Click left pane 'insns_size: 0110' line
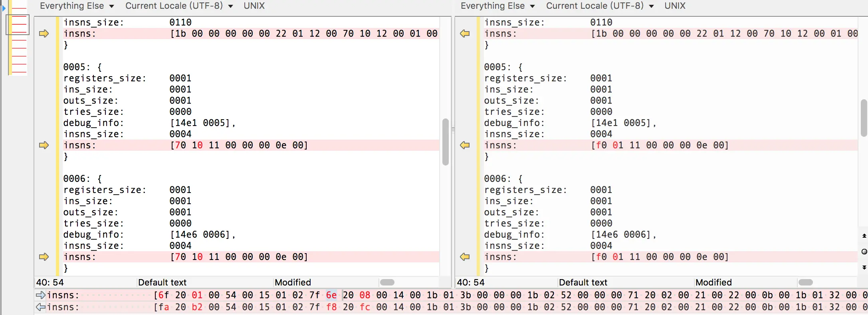868x315 pixels. 127,22
